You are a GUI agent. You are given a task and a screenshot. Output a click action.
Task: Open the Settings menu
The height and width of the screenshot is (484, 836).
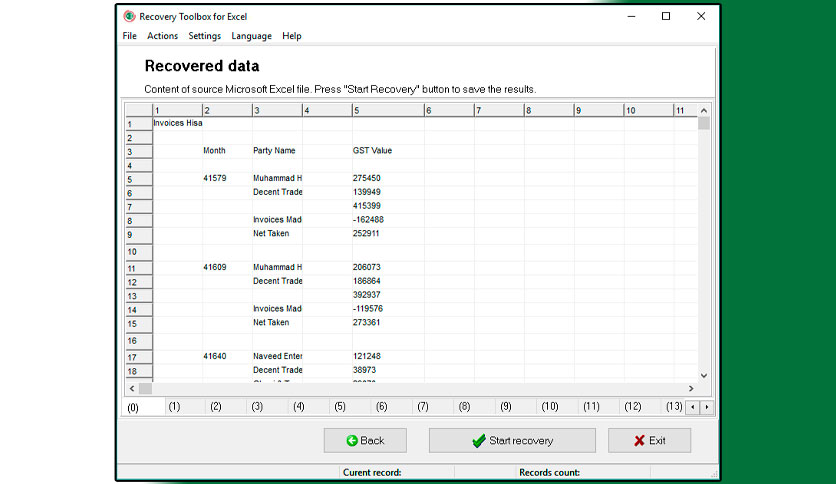(x=205, y=36)
